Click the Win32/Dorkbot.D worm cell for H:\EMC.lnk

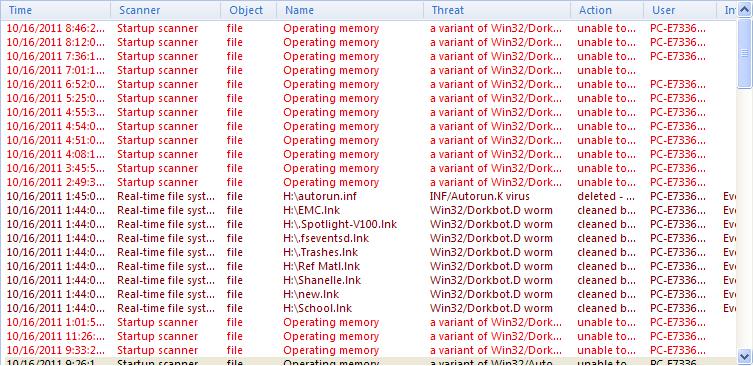(491, 210)
